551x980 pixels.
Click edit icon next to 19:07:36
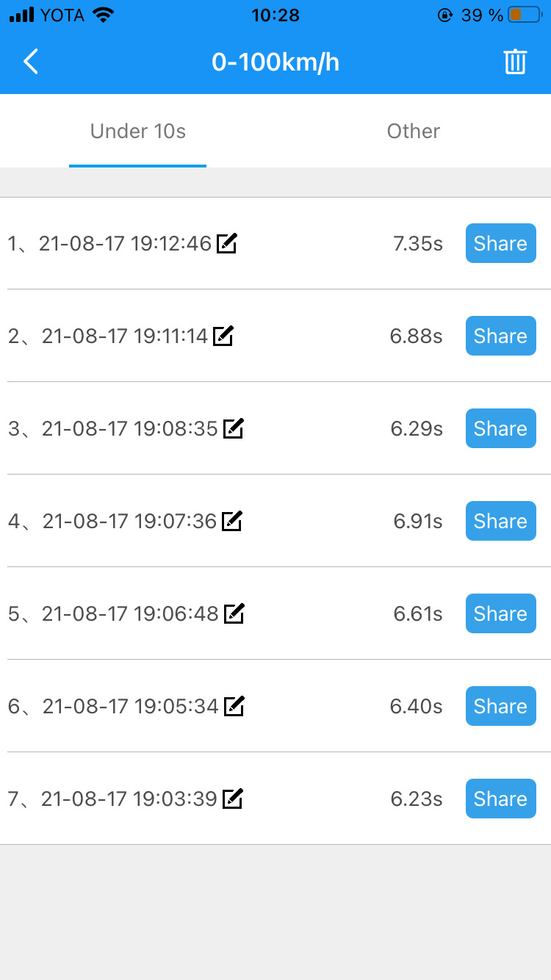232,521
